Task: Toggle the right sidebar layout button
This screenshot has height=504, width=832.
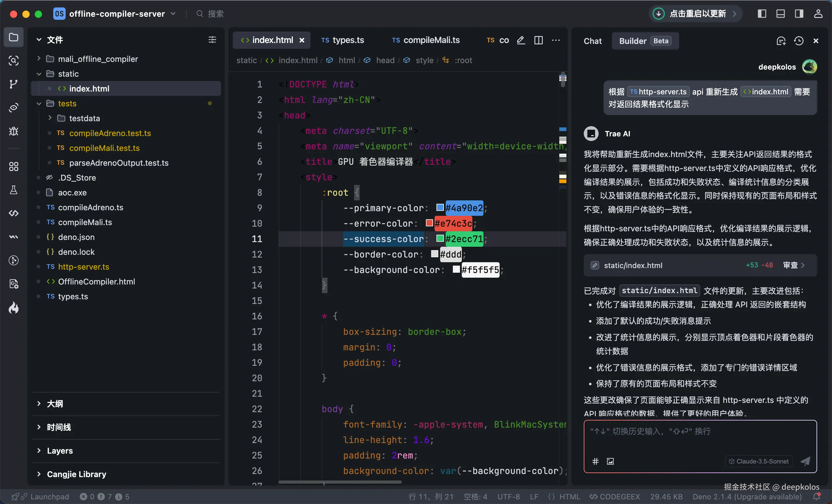Action: pos(799,14)
